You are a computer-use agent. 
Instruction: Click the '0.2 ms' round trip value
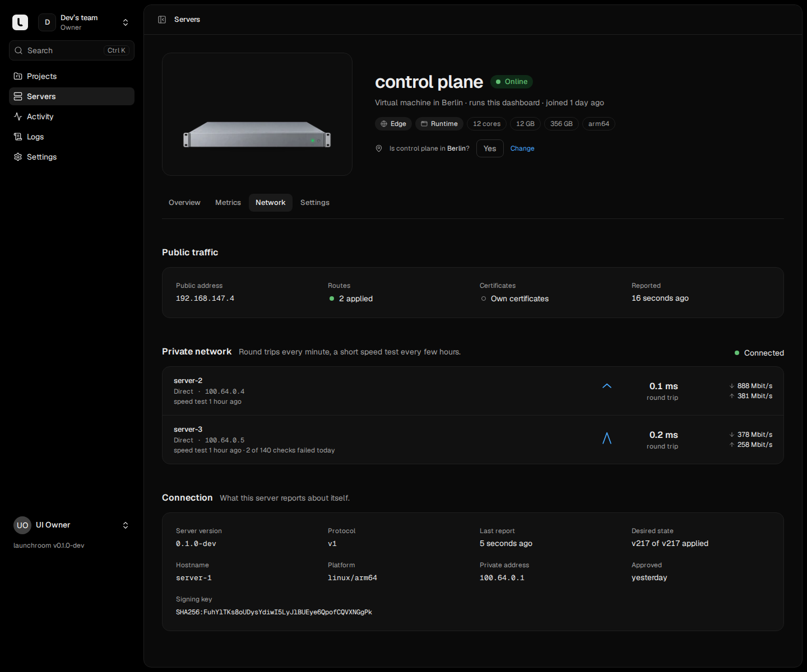[664, 435]
